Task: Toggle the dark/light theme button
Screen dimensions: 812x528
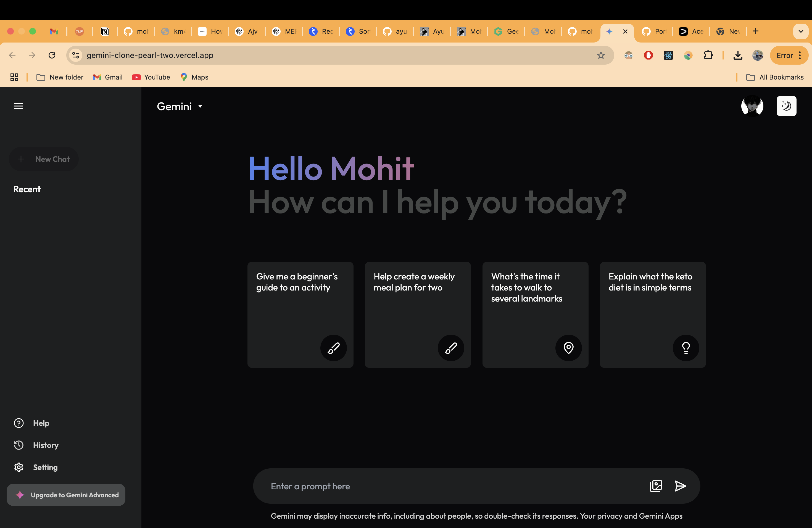Action: [786, 106]
